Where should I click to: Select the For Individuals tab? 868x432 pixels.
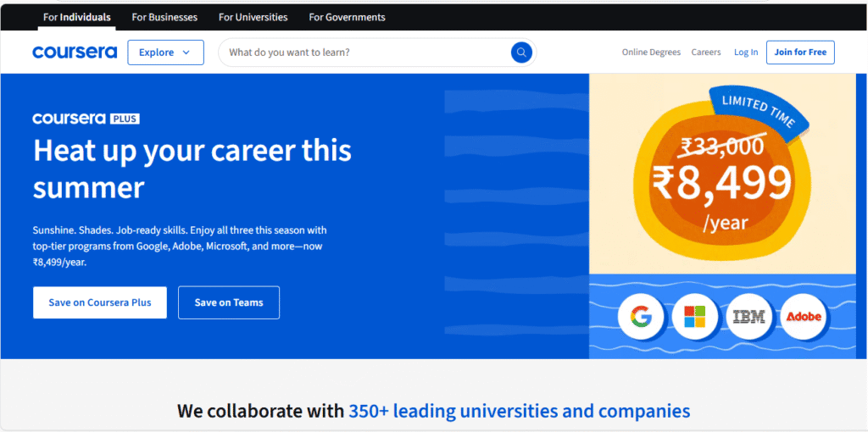tap(77, 17)
